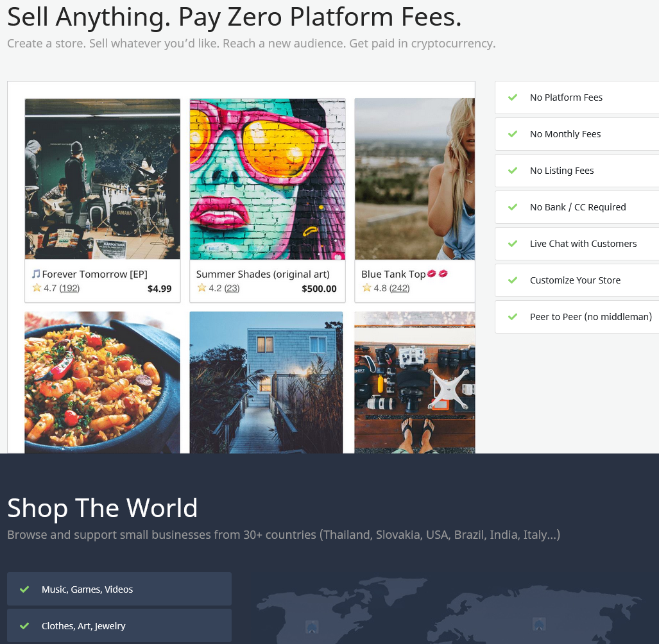The width and height of the screenshot is (659, 644).
Task: Click the green checkmark beside No Platform Fees
Action: tap(512, 97)
